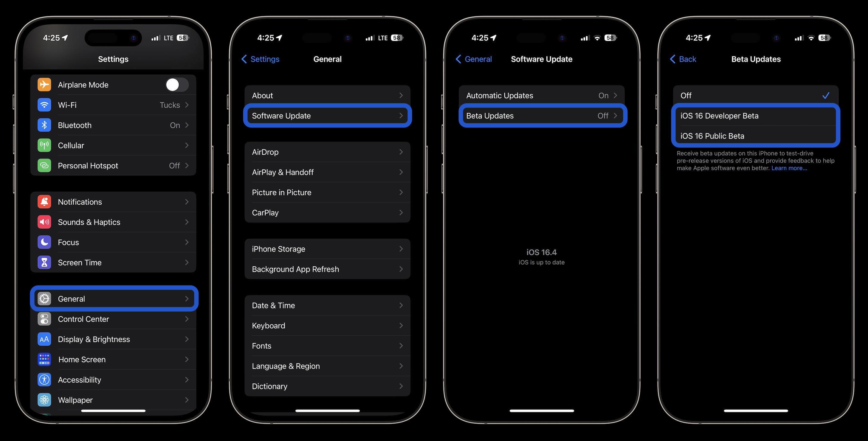868x441 pixels.
Task: Tap the Focus settings icon
Action: pos(44,242)
